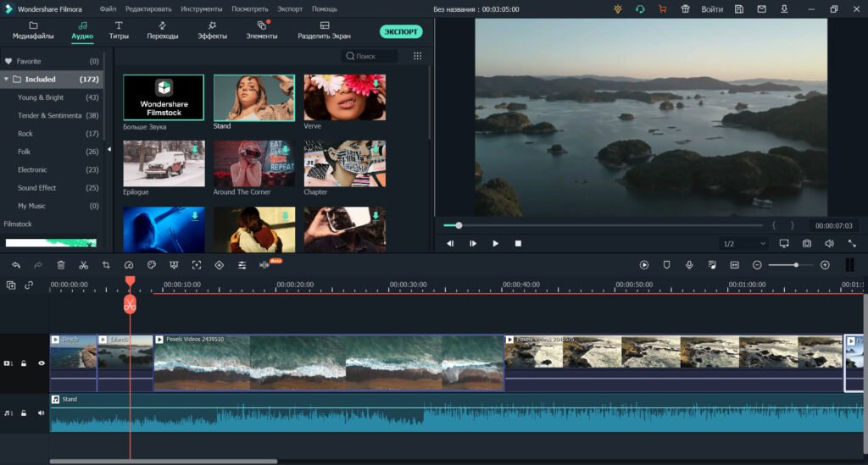868x465 pixels.
Task: Click the download icon in title bar
Action: click(784, 8)
